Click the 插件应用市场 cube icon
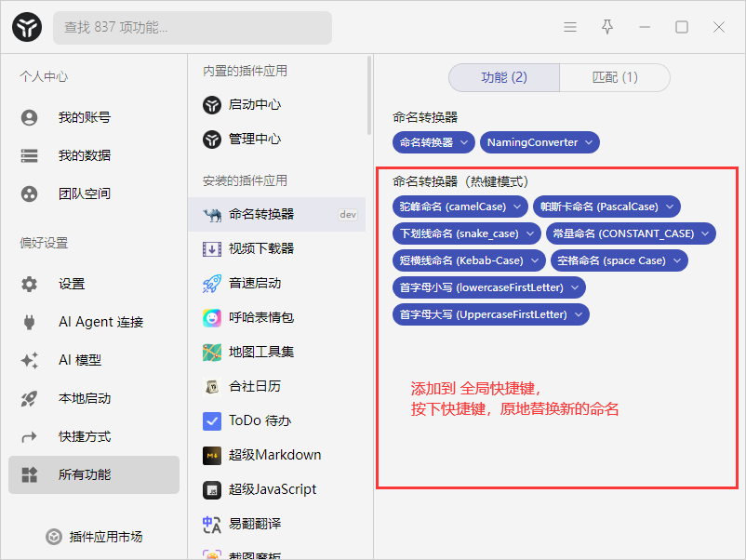The height and width of the screenshot is (560, 746). (54, 537)
